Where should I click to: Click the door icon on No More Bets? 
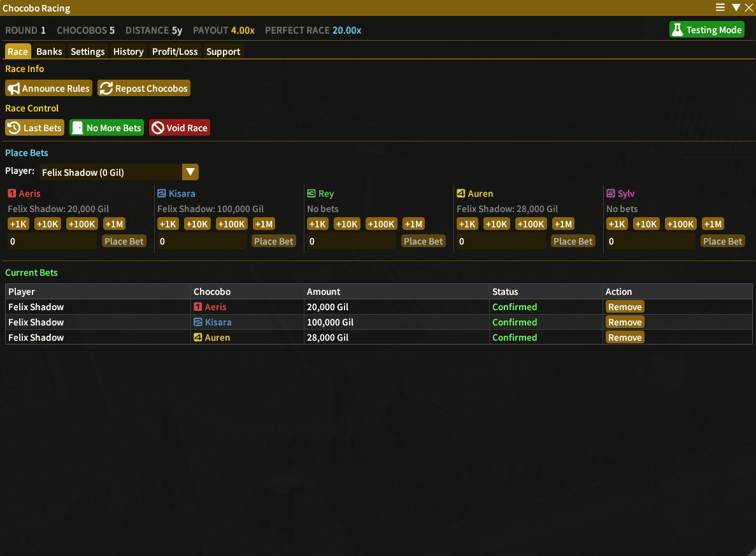tap(77, 128)
